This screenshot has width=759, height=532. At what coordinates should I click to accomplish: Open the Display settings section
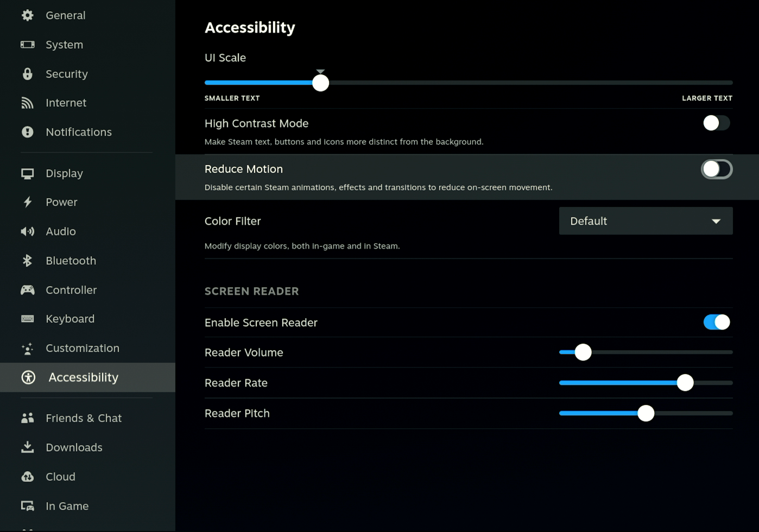(x=64, y=173)
